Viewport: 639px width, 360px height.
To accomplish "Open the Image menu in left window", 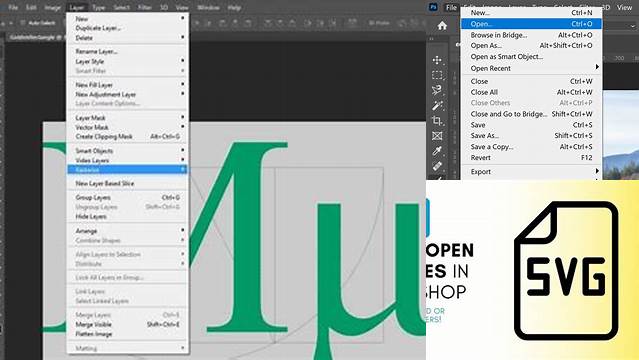I will pos(53,7).
